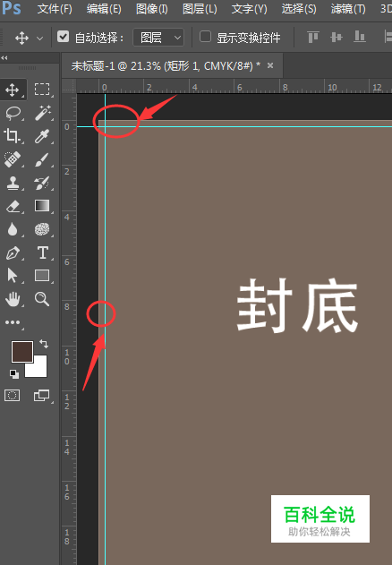Click the Photoshop Ps logo
The image size is (392, 565).
click(x=11, y=8)
